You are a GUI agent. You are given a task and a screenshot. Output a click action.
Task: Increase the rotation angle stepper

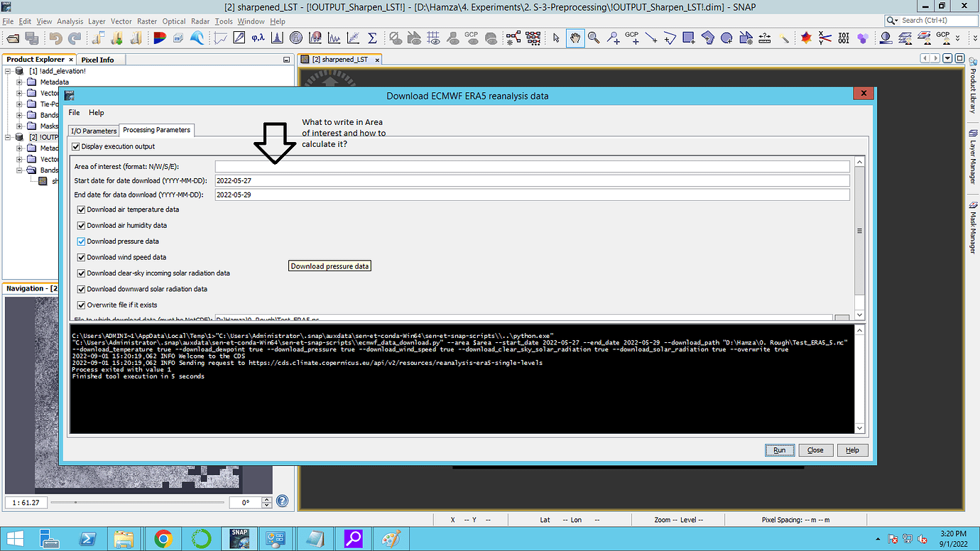click(267, 499)
